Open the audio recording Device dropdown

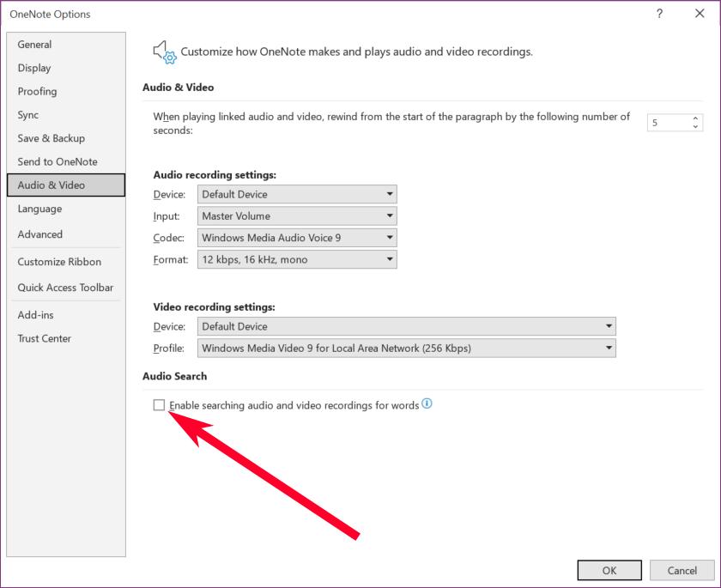(x=391, y=194)
